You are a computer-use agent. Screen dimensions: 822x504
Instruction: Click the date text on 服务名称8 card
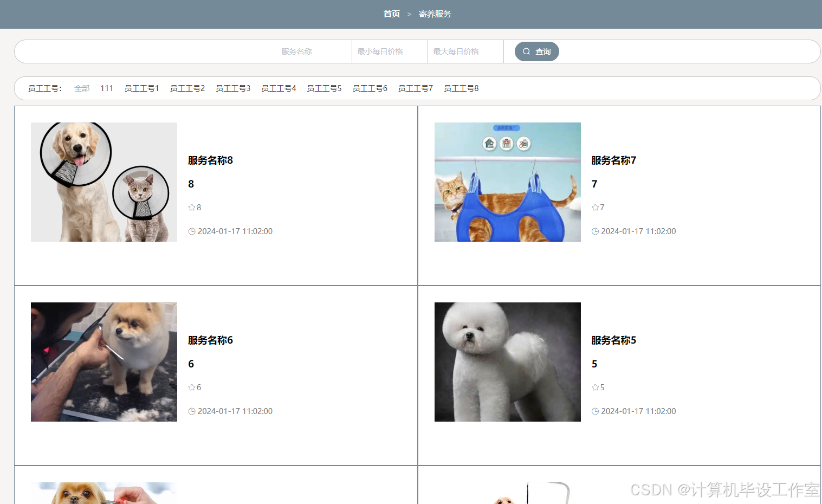coord(235,231)
